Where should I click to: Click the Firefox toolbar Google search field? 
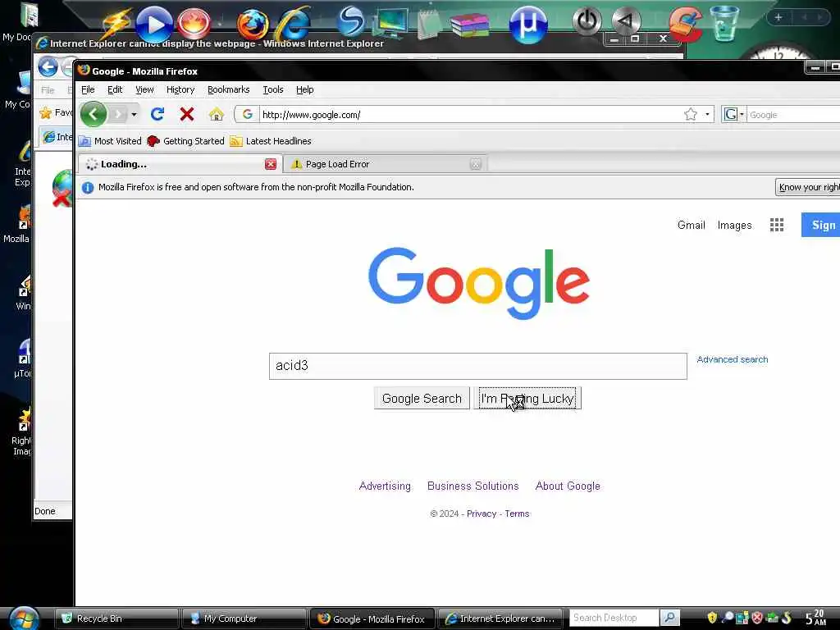click(793, 115)
